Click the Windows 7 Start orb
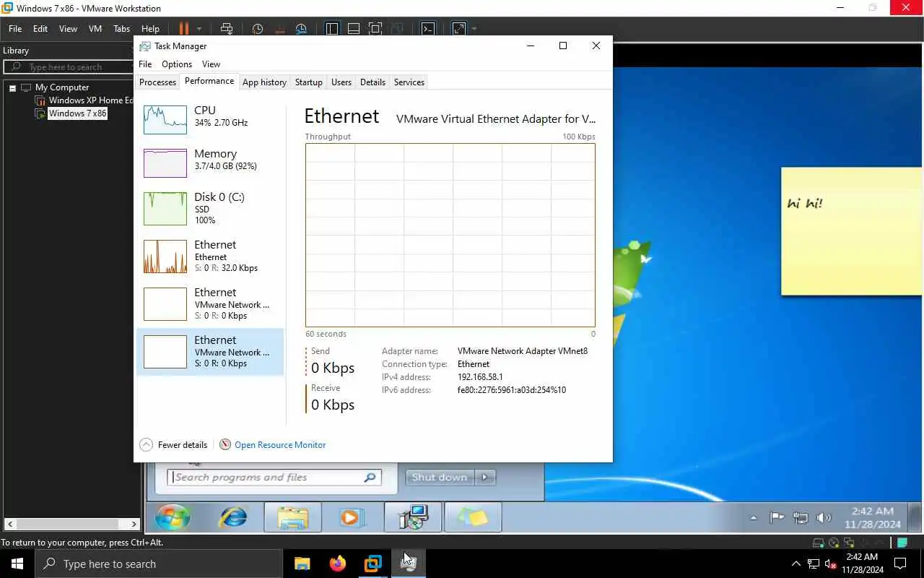This screenshot has height=578, width=924. 173,517
